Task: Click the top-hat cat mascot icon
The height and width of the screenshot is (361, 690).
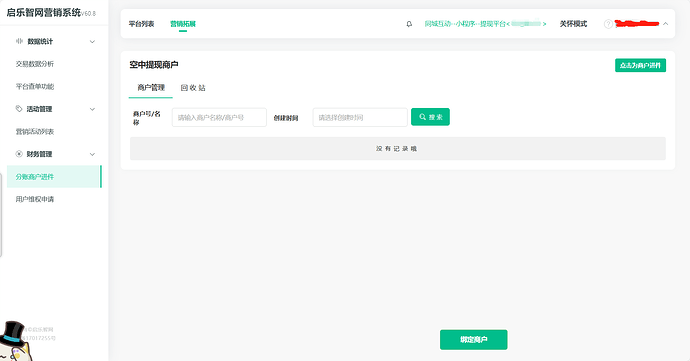Action: (x=15, y=342)
